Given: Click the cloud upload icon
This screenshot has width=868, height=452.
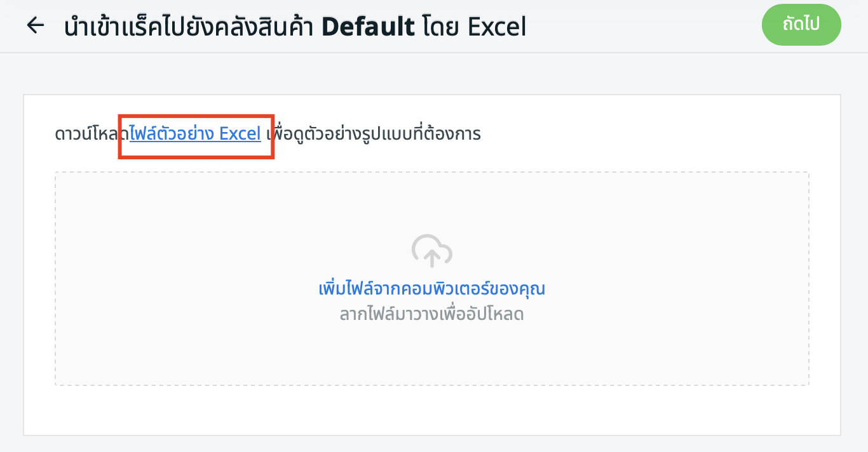Looking at the screenshot, I should click(x=431, y=250).
